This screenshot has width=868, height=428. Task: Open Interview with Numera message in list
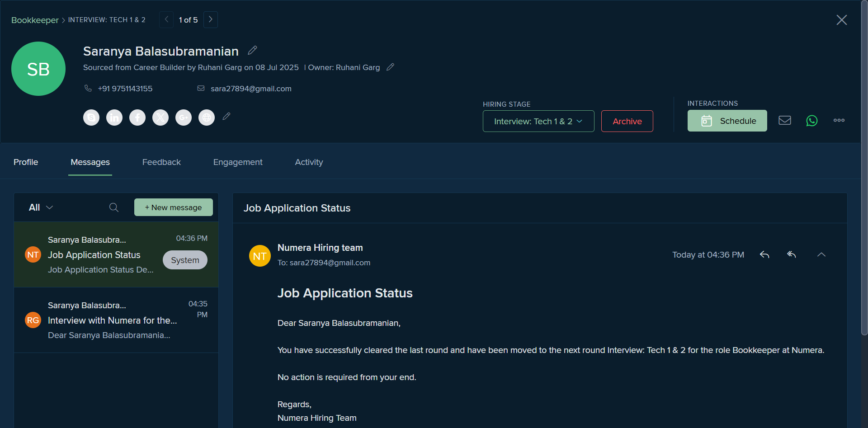point(116,320)
